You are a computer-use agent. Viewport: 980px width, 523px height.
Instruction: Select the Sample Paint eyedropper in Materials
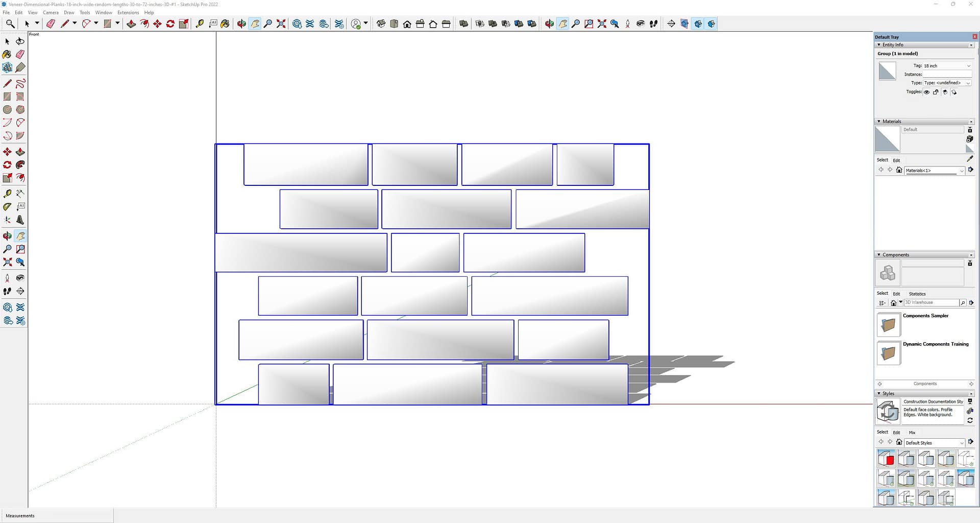click(970, 159)
